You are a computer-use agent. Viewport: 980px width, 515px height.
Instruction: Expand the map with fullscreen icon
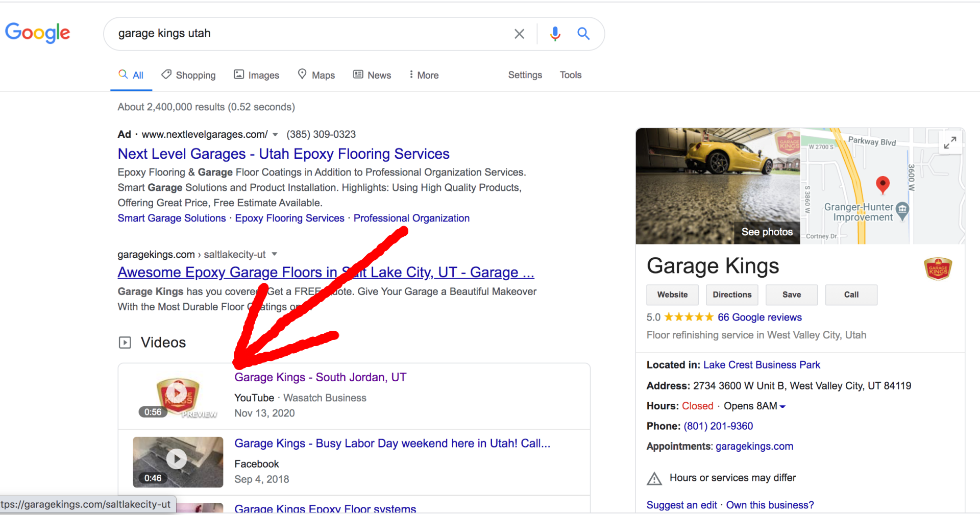coord(950,142)
